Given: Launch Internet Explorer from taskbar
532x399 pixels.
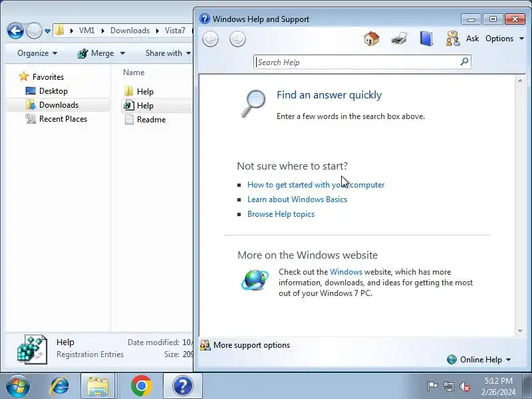Looking at the screenshot, I should click(x=59, y=386).
